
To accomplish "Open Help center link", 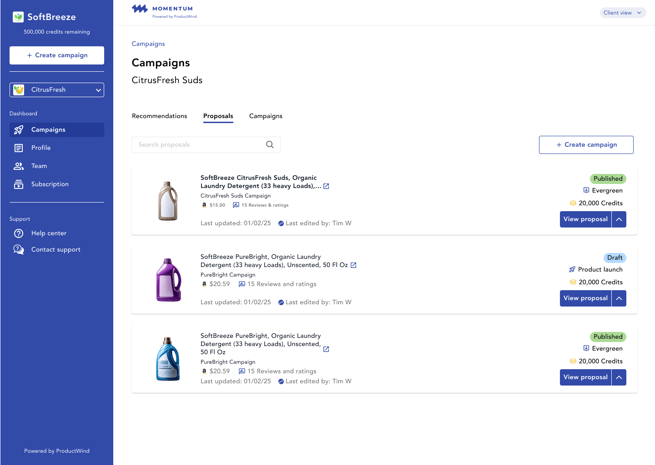I will pyautogui.click(x=49, y=233).
